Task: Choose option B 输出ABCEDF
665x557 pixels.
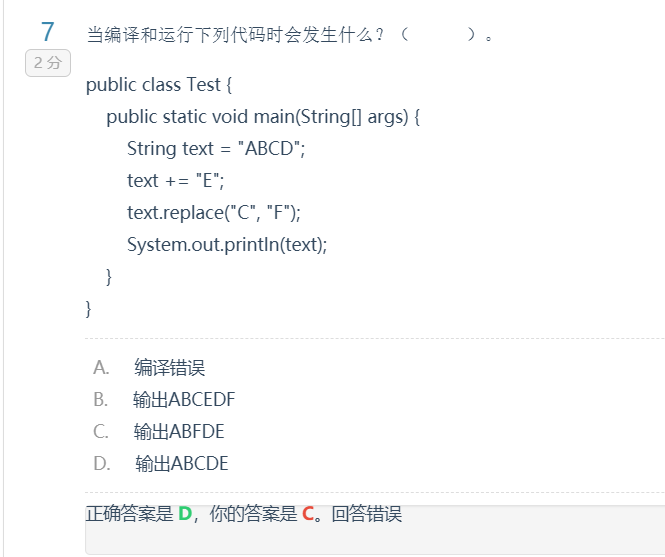Action: (184, 400)
